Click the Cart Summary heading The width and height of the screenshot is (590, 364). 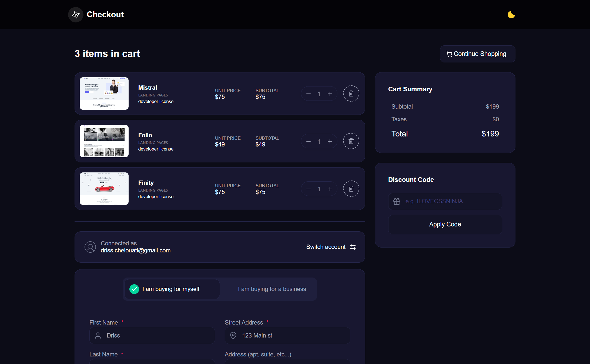[410, 89]
